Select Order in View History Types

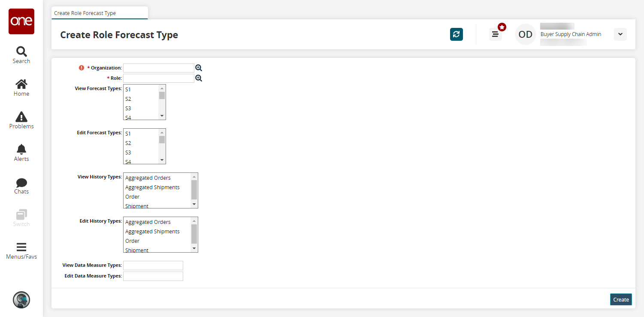pos(157,197)
